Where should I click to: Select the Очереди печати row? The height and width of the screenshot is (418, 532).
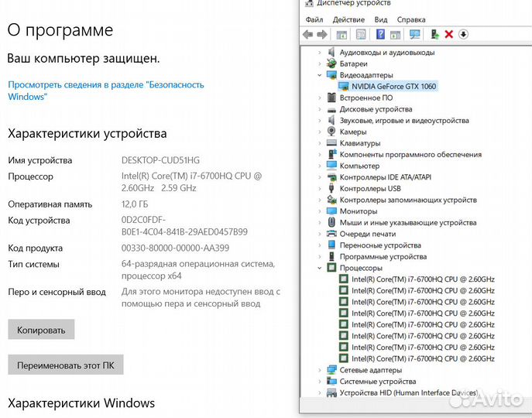[x=368, y=234]
